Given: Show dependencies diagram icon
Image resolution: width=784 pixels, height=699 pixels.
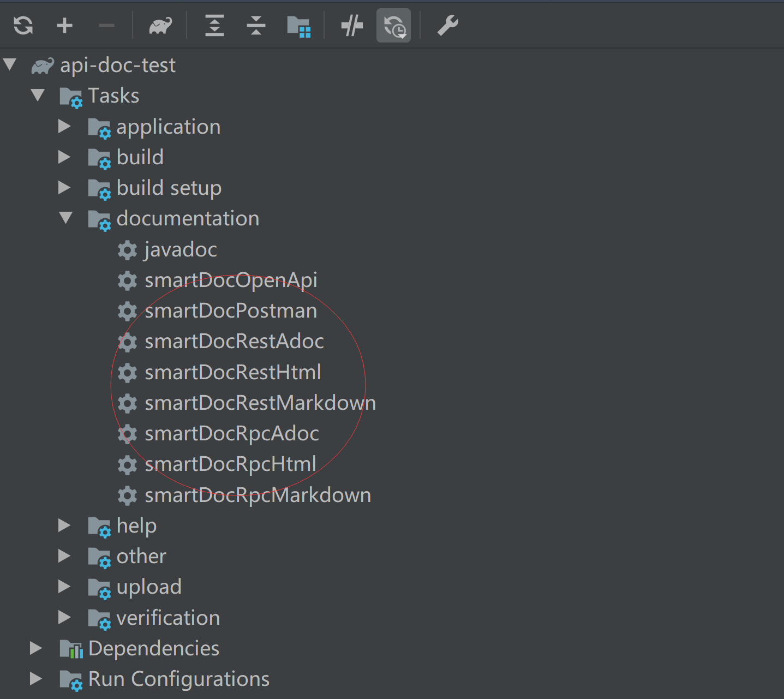Looking at the screenshot, I should pos(299,26).
